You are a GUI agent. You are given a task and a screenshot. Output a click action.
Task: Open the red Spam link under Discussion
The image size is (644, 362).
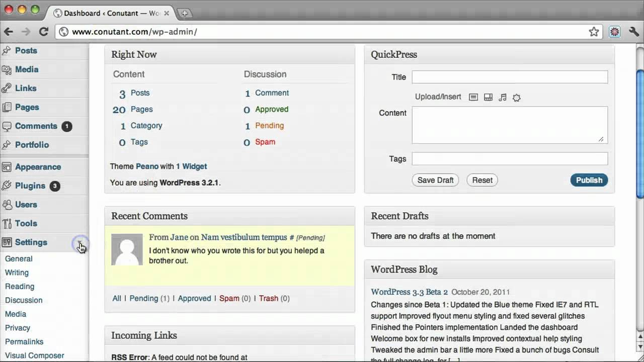coord(265,142)
